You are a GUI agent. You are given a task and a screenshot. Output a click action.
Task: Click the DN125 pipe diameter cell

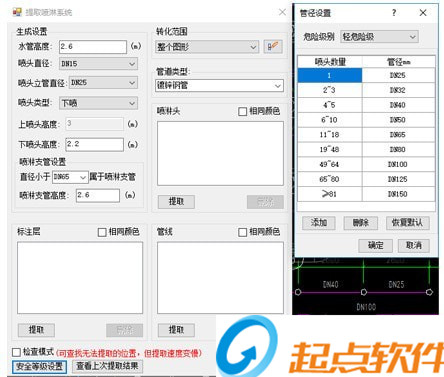(x=399, y=179)
